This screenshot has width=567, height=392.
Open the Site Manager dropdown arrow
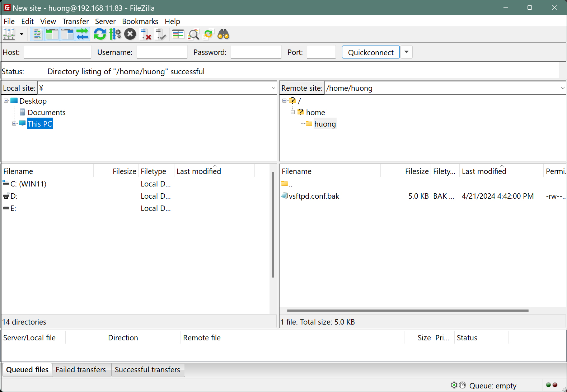22,34
